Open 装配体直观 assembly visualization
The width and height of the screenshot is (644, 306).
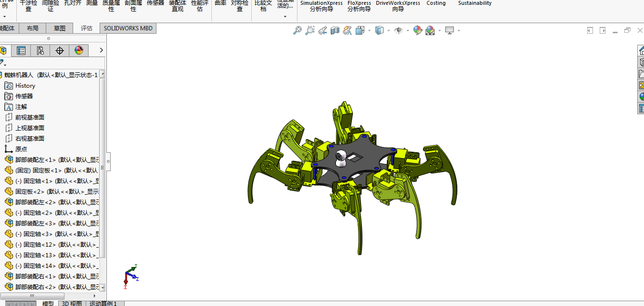point(178,6)
